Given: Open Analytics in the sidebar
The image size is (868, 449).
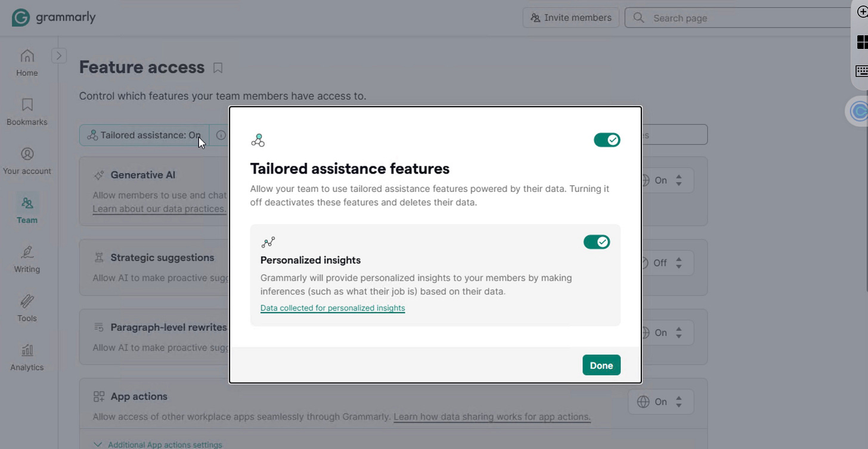Looking at the screenshot, I should [x=27, y=358].
